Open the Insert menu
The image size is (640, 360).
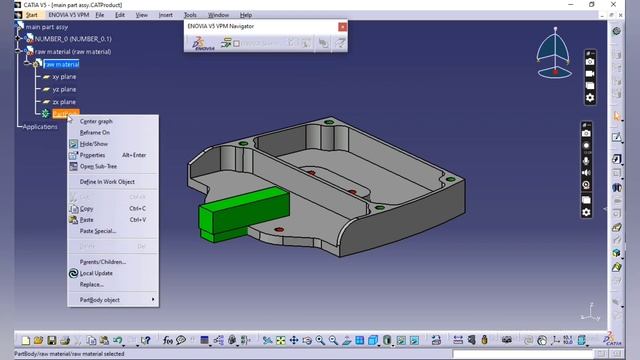click(x=165, y=15)
